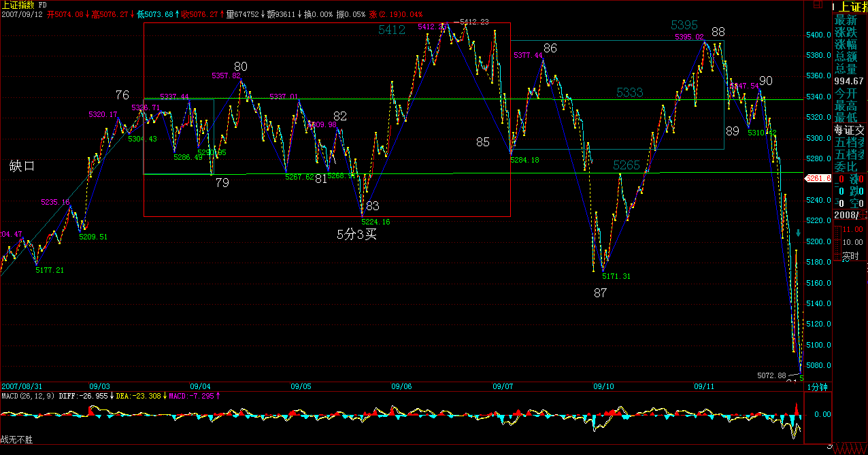Viewport: 868px width, 455px height.
Task: Click the 上证指数 FD chart title
Action: point(24,5)
